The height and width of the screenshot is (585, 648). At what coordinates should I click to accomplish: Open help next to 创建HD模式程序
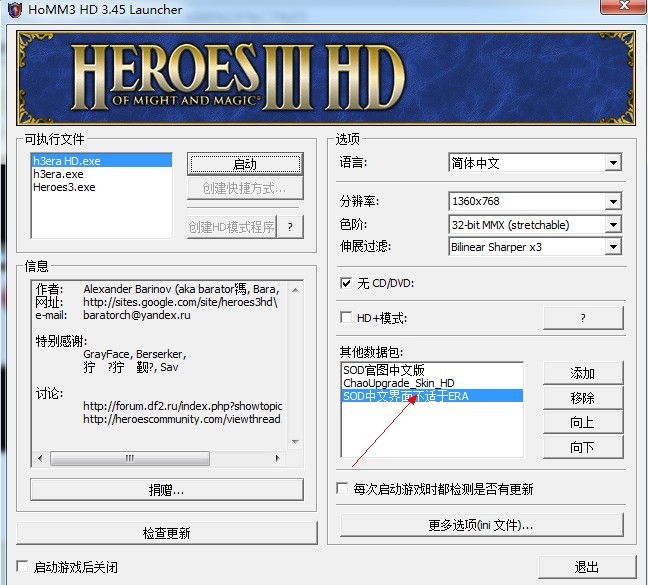click(x=291, y=227)
